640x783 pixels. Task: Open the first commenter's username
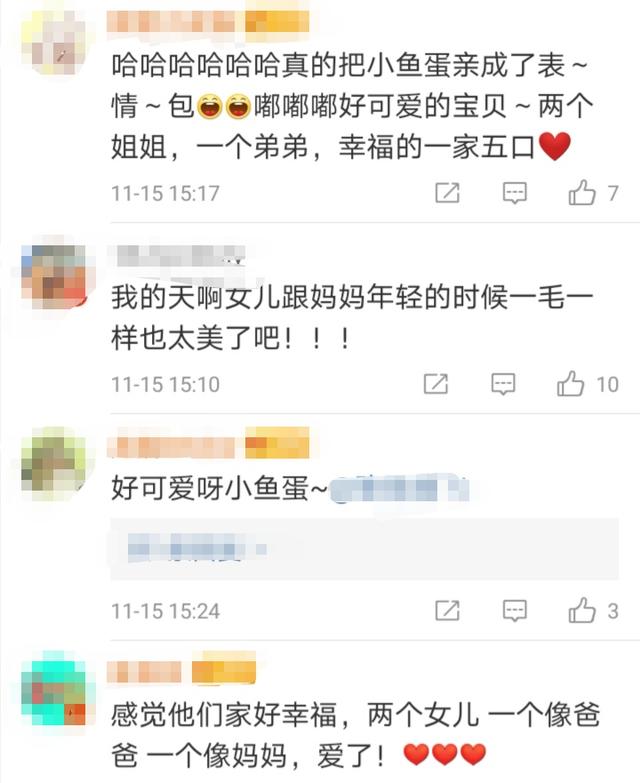click(x=175, y=21)
